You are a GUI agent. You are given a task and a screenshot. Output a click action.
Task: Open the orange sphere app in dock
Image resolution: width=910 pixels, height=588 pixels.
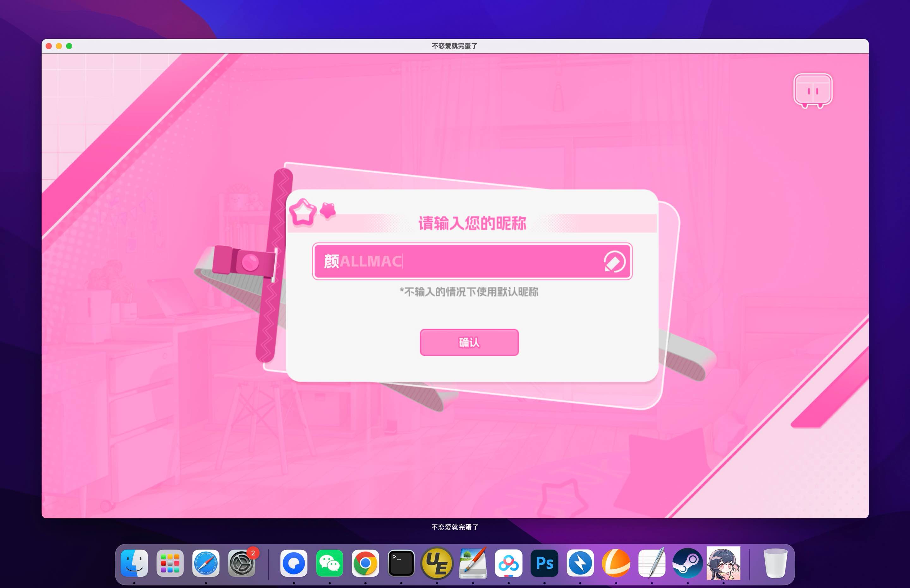pos(616,563)
